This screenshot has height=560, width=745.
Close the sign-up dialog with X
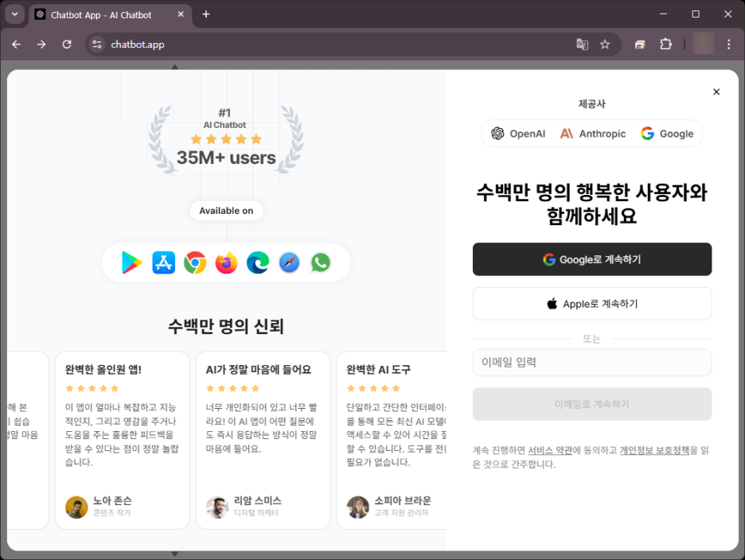[x=716, y=91]
